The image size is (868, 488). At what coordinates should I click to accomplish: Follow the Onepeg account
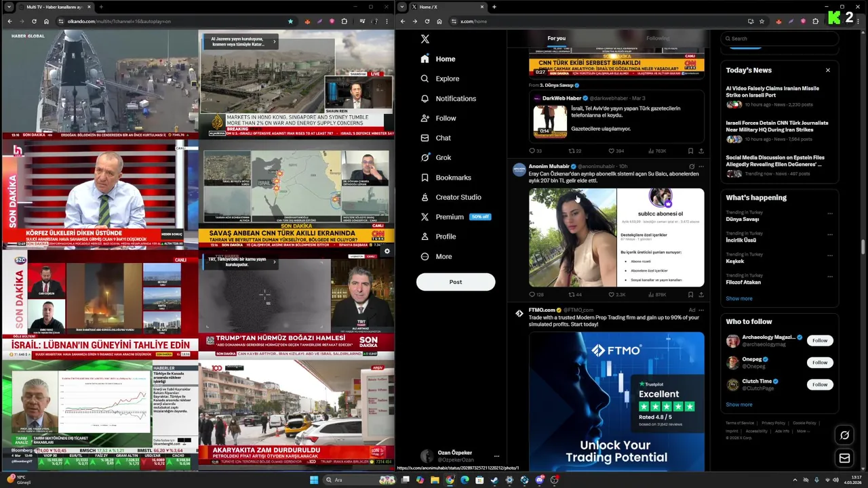click(820, 363)
